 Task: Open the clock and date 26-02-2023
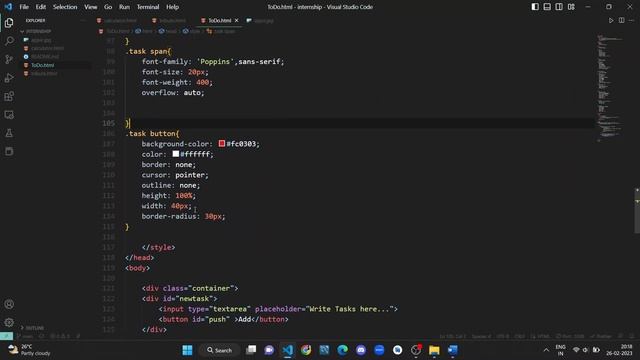[x=619, y=350]
